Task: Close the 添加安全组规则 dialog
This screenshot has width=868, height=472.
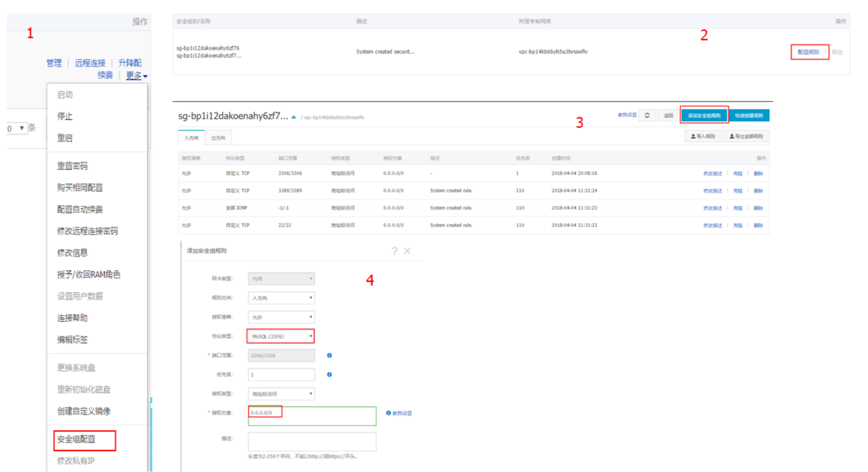Action: coord(407,251)
